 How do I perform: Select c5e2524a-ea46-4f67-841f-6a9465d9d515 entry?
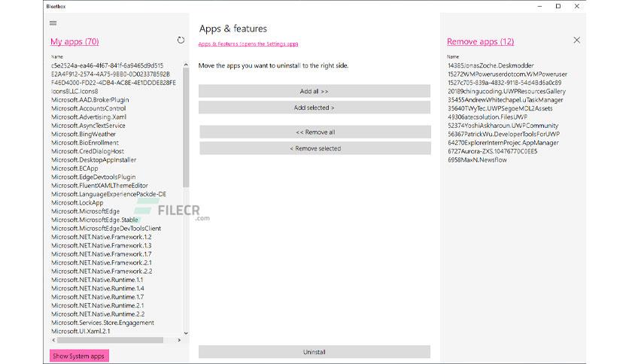pyautogui.click(x=107, y=65)
